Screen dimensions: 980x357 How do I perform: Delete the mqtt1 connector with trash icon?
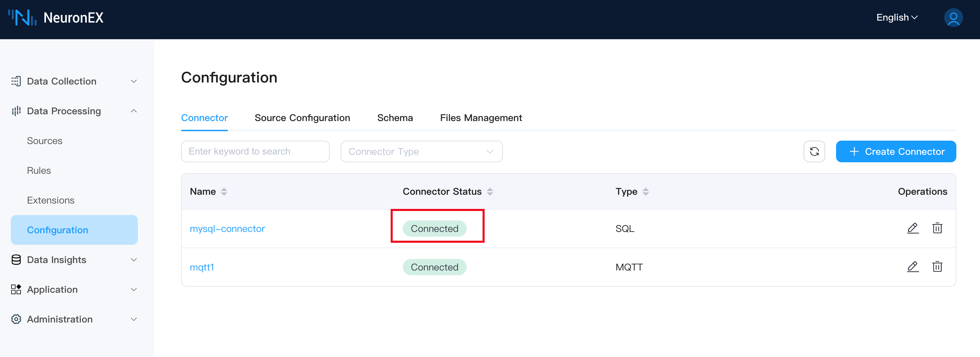tap(937, 267)
